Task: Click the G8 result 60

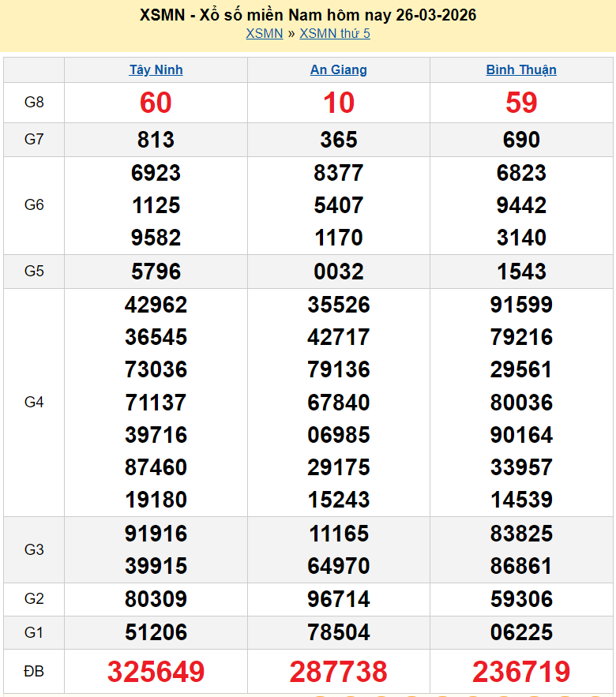Action: click(156, 103)
